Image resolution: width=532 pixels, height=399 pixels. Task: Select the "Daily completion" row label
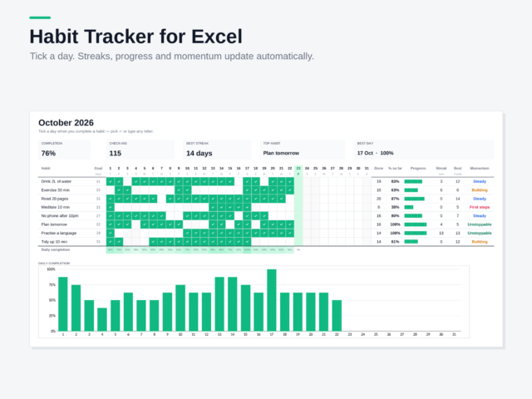tap(56, 249)
